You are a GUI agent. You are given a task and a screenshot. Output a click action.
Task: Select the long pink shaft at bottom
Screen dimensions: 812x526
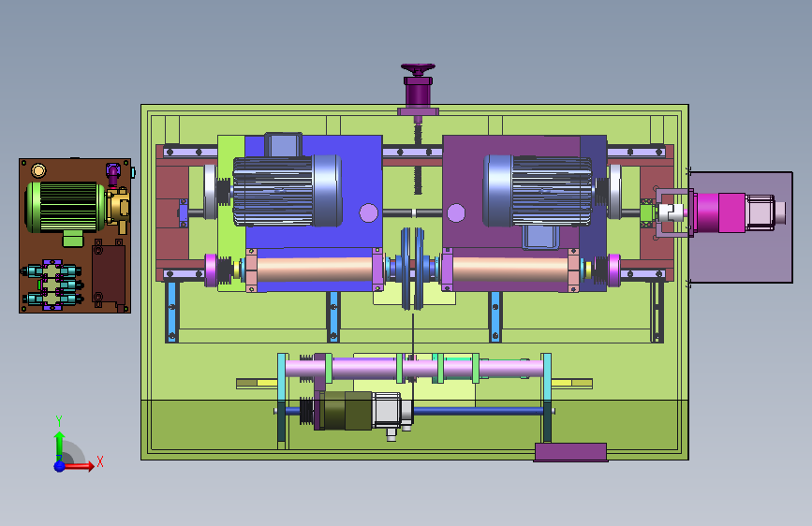point(414,369)
